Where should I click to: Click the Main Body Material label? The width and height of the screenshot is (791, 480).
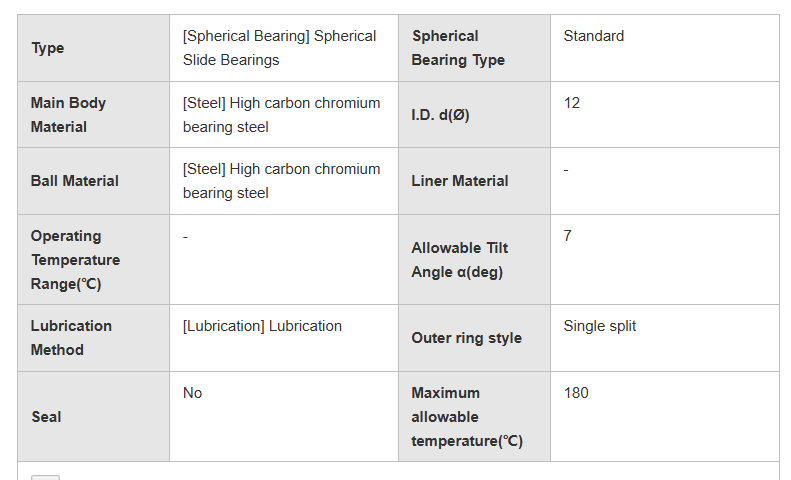(x=68, y=115)
